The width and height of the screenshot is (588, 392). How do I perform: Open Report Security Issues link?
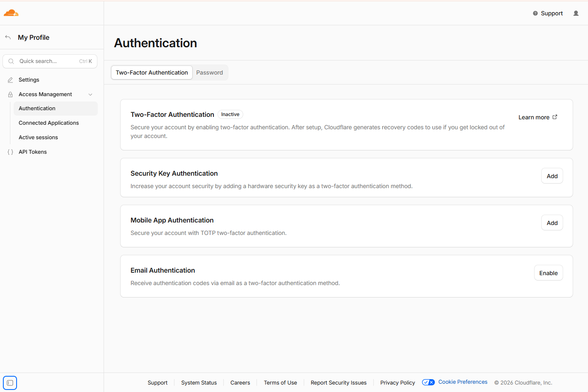pos(339,383)
